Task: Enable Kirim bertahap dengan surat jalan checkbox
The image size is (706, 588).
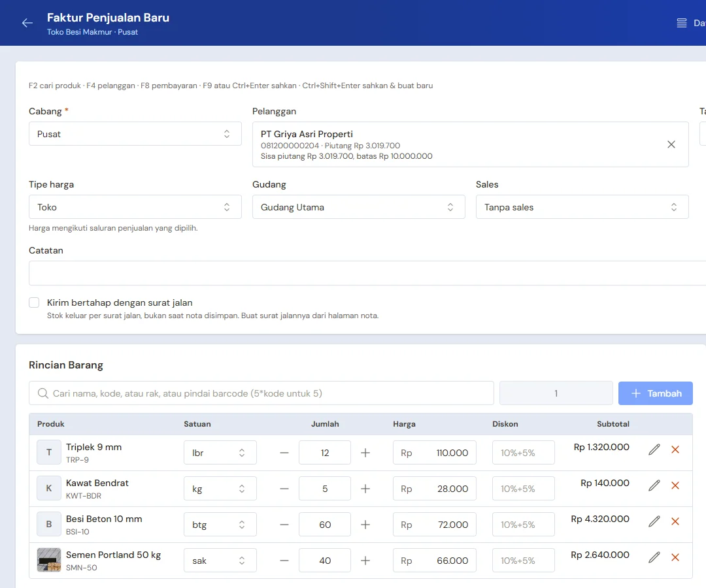Action: 34,302
